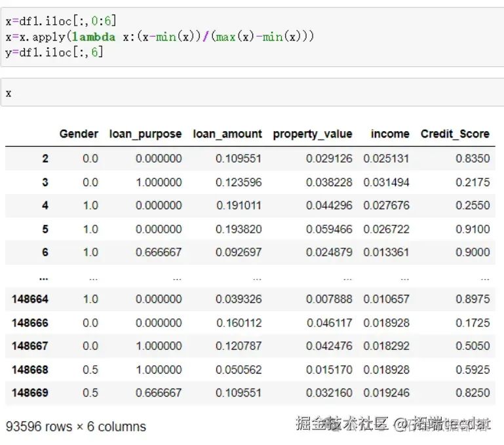
Task: Click Credit_Score value 0.1725
Action: point(473,323)
